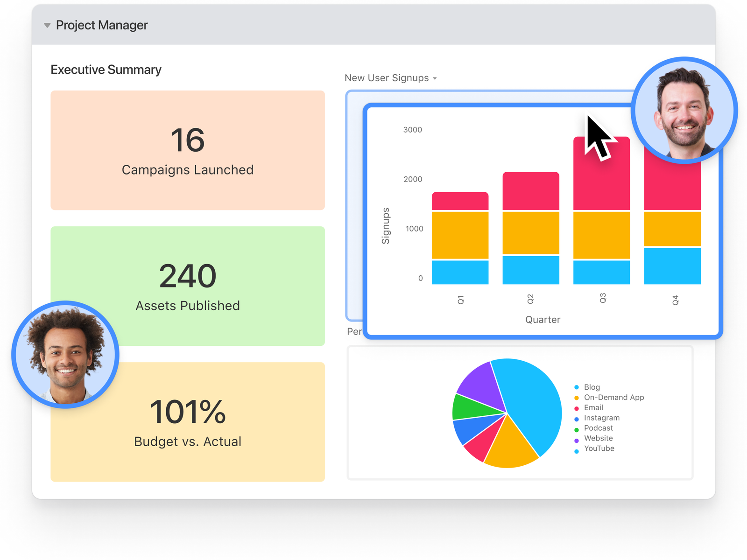Viewport: 747px width, 560px height.
Task: Select the 101% Budget vs. Actual card
Action: 188,422
